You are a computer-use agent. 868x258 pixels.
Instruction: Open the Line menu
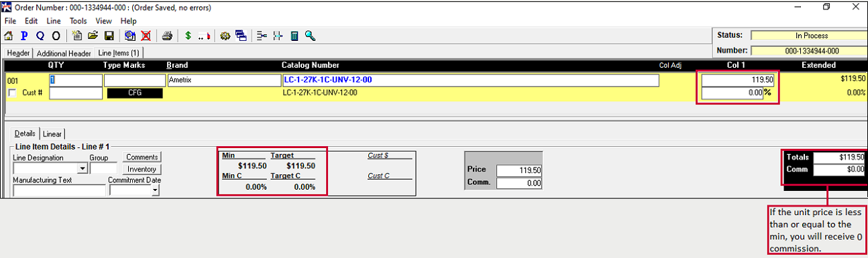[54, 21]
